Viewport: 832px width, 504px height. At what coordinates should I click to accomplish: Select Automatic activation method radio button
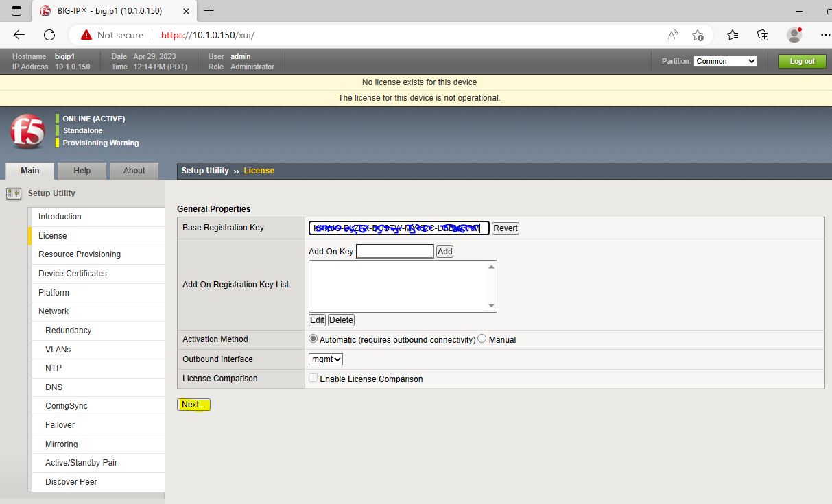(x=313, y=339)
